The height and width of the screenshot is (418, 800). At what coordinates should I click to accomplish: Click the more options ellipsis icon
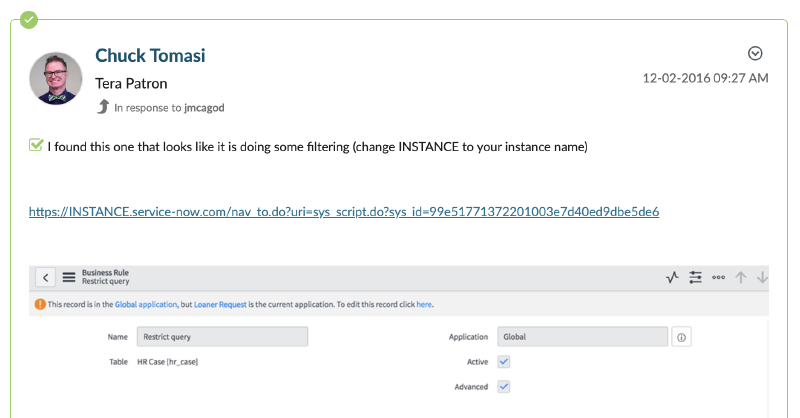tap(718, 278)
